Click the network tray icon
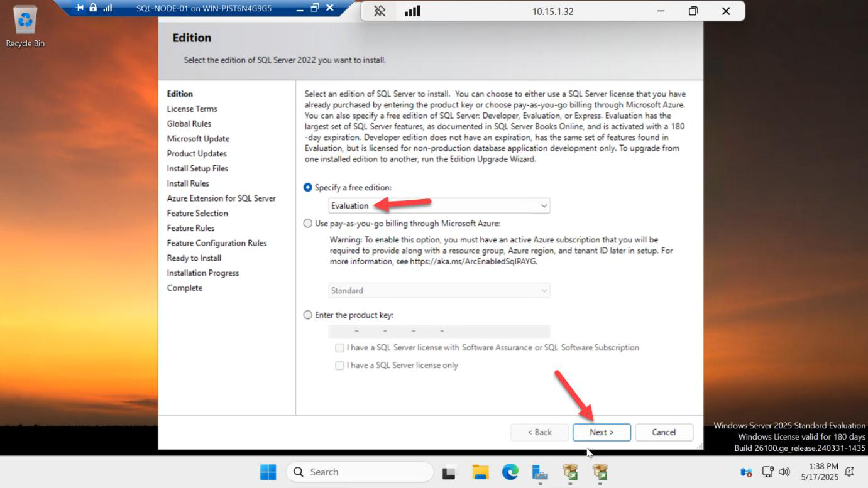This screenshot has height=488, width=868. (767, 472)
